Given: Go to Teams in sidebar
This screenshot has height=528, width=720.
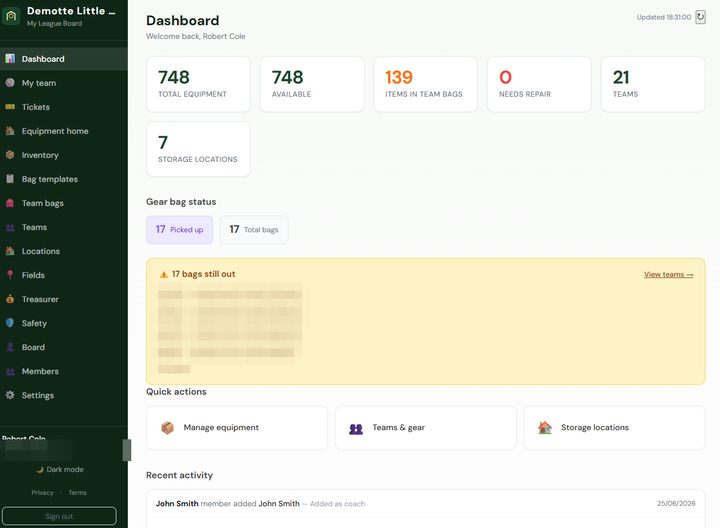Looking at the screenshot, I should (64, 227).
